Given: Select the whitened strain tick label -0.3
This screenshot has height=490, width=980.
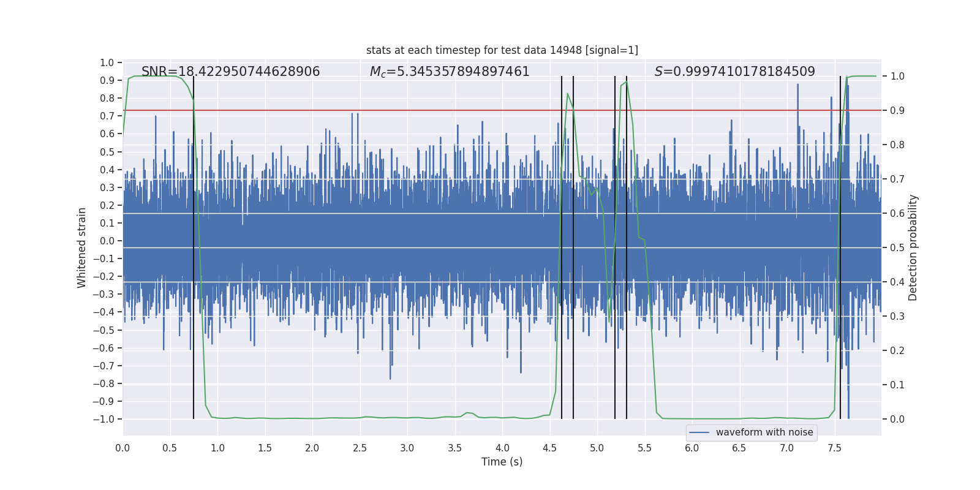Looking at the screenshot, I should click(x=104, y=295).
